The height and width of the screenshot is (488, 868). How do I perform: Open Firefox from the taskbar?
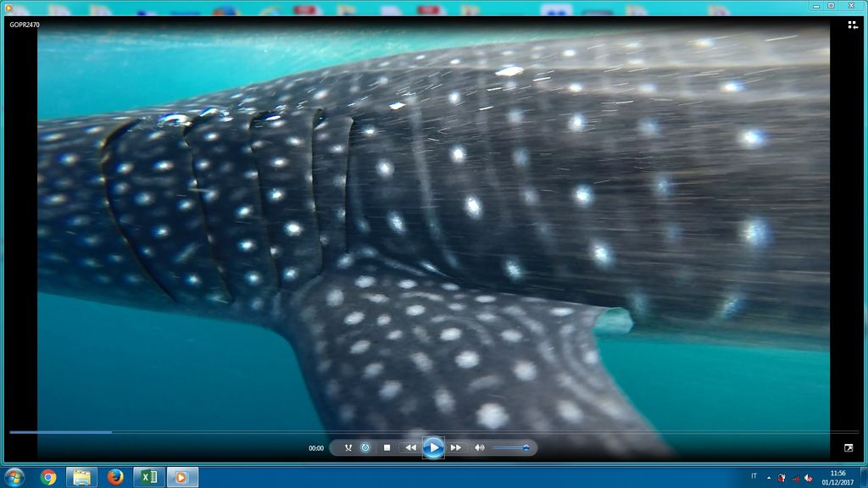(x=115, y=477)
